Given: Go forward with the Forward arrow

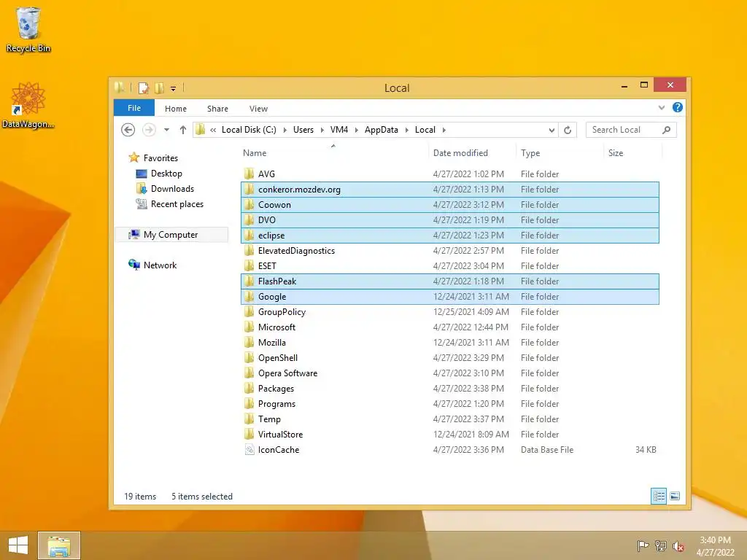Looking at the screenshot, I should 149,130.
